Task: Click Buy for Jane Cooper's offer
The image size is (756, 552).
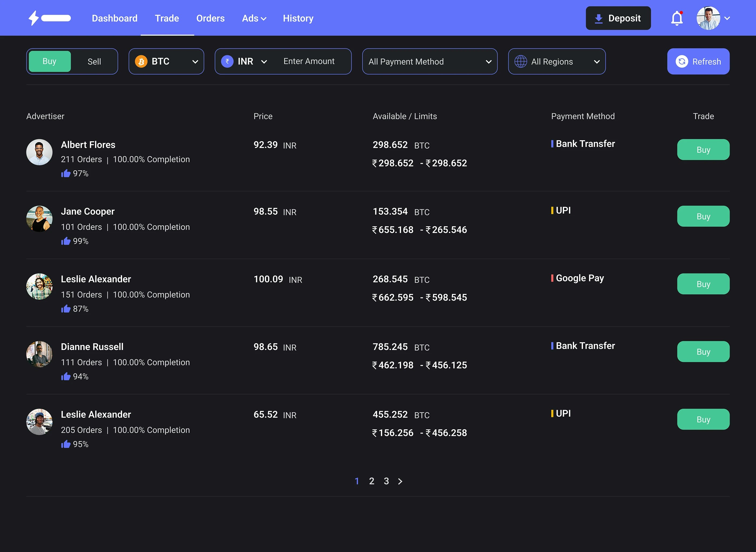Action: pos(703,216)
